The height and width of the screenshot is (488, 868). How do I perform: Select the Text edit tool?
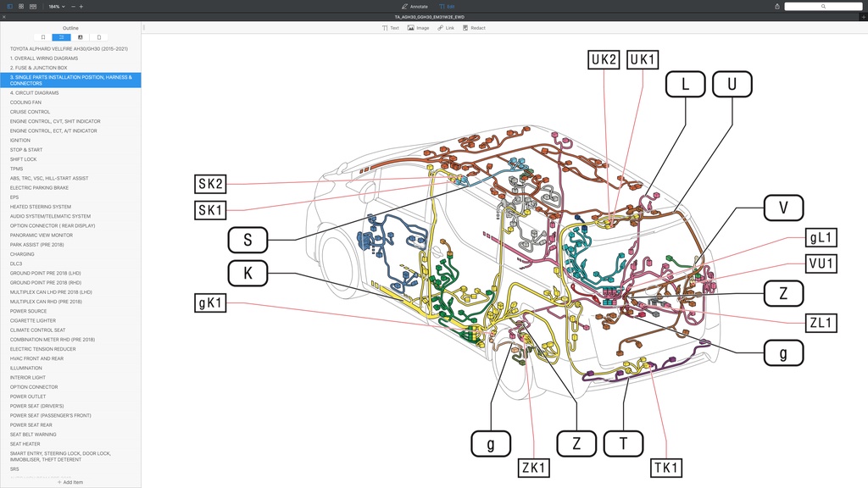click(x=390, y=28)
